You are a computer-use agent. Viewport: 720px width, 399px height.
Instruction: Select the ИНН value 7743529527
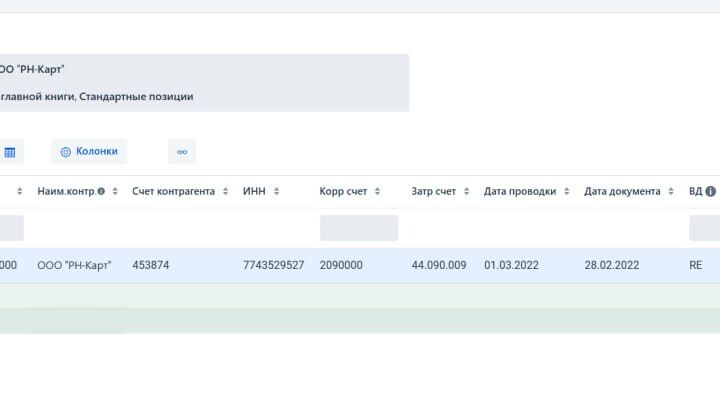(x=274, y=265)
